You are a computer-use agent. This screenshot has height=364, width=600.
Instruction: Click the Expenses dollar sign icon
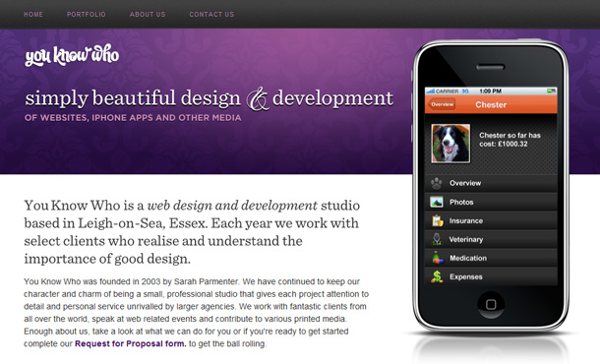click(x=437, y=276)
